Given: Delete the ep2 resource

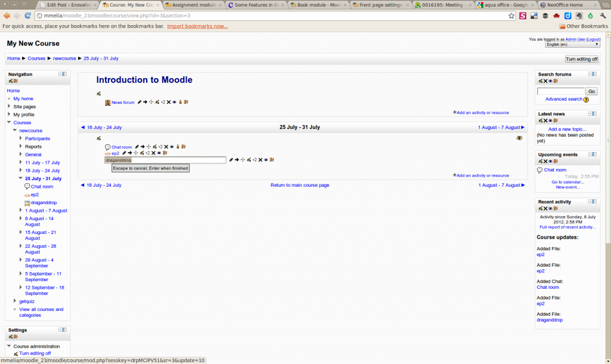Looking at the screenshot, I should [153, 153].
